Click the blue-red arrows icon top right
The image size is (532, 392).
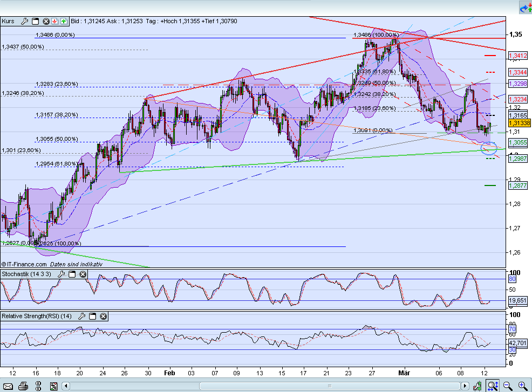[526, 8]
